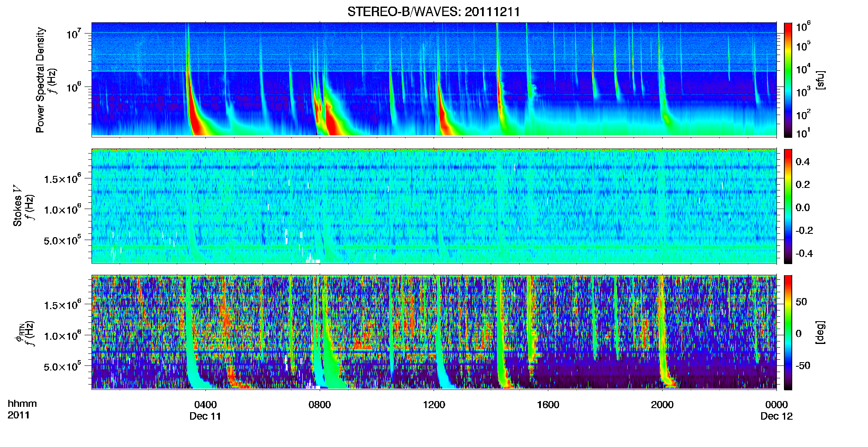This screenshot has width=868, height=447.
Task: Click the 2000 time axis label
Action: pos(662,404)
